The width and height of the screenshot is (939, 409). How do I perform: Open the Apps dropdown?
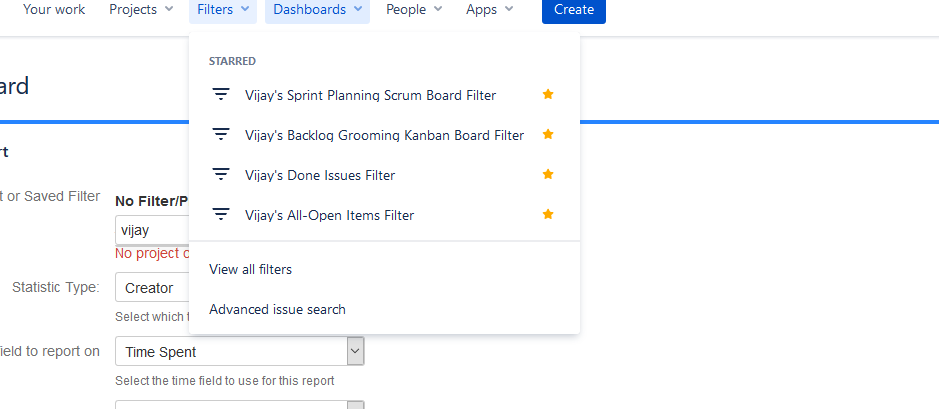coord(489,10)
